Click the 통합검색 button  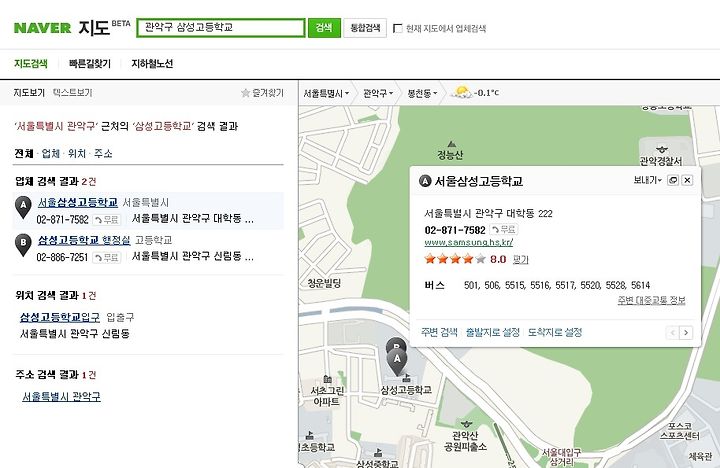pos(365,28)
